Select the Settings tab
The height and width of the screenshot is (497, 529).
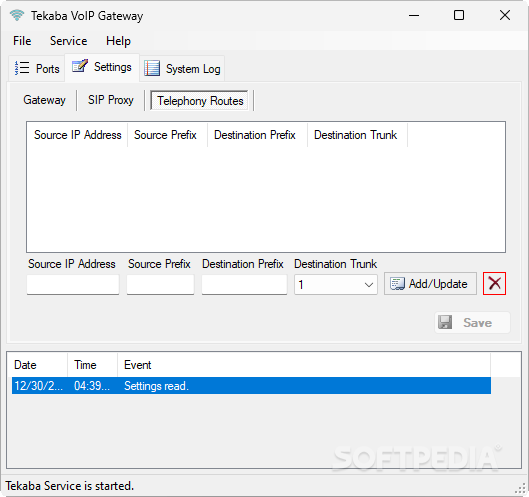(x=102, y=67)
